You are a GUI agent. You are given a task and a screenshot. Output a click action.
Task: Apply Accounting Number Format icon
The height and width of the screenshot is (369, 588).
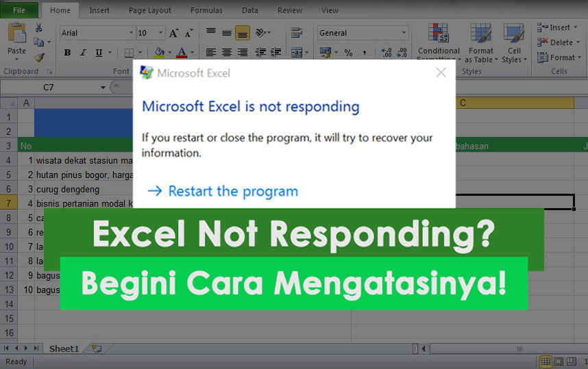326,53
